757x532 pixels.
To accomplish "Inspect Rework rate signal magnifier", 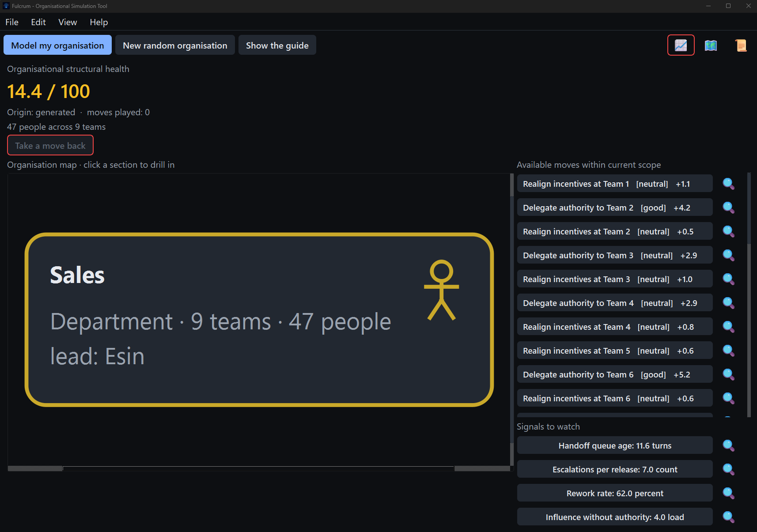I will [x=728, y=493].
